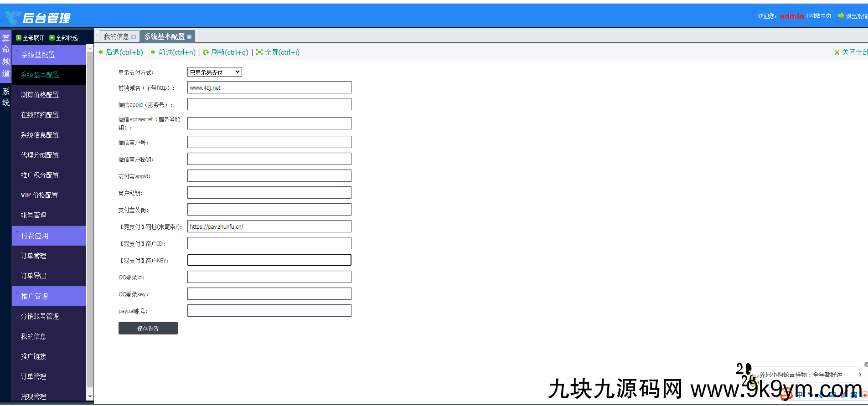Collapse the 系统基配置 menu group
Screen dimensions: 868x406
49,55
